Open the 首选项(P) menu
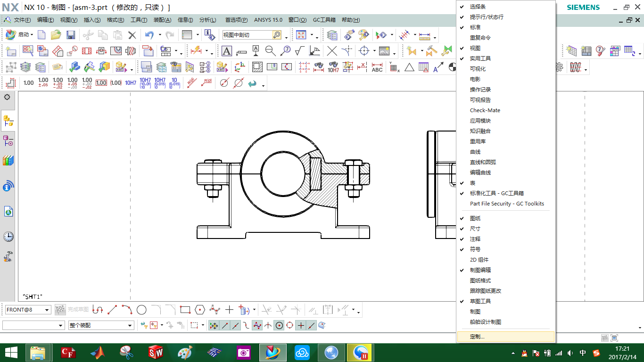This screenshot has width=644, height=362. (x=236, y=20)
